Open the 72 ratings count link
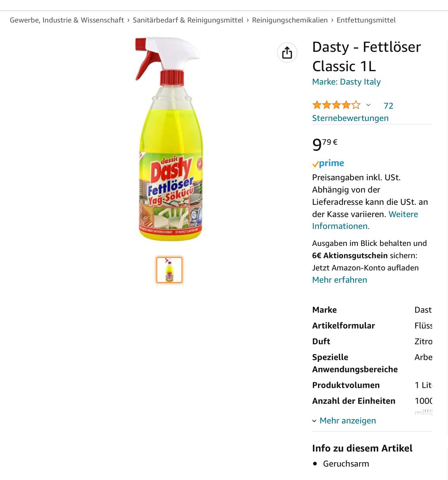This screenshot has height=480, width=448. [388, 106]
